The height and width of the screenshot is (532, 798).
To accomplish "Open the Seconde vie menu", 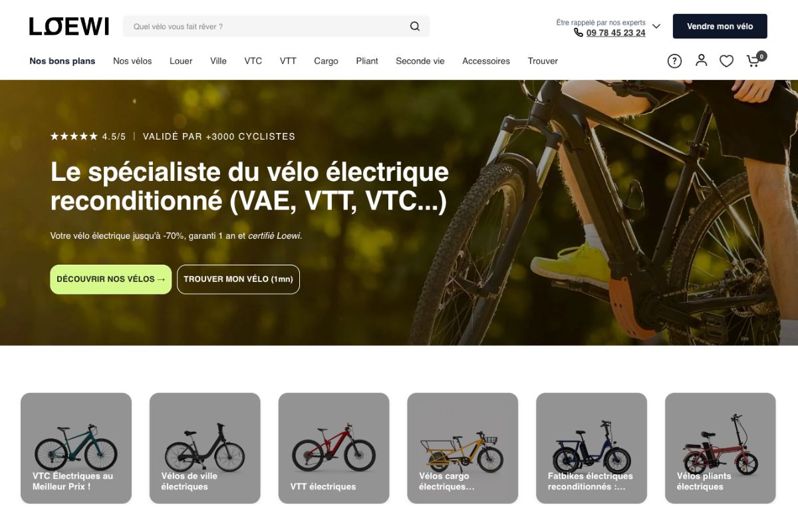I will click(x=420, y=61).
